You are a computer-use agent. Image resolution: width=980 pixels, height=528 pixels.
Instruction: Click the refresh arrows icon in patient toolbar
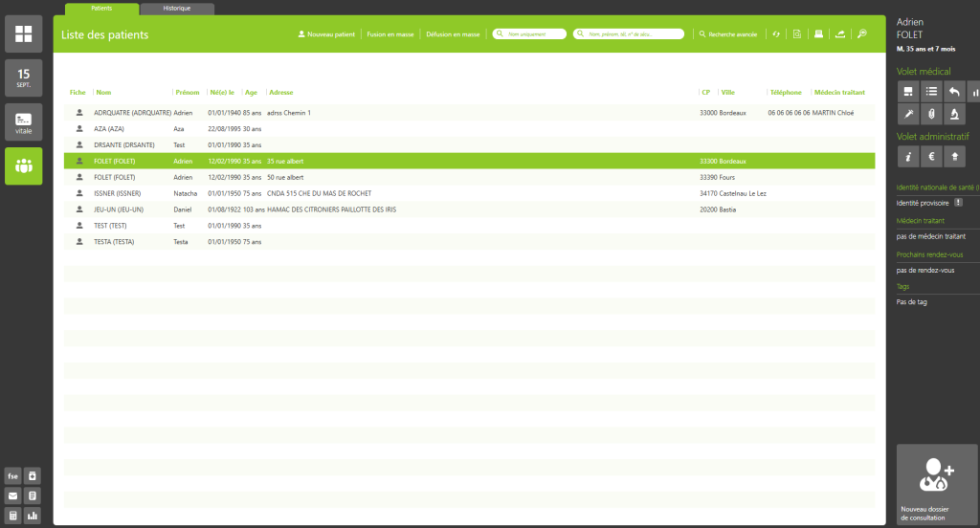776,34
